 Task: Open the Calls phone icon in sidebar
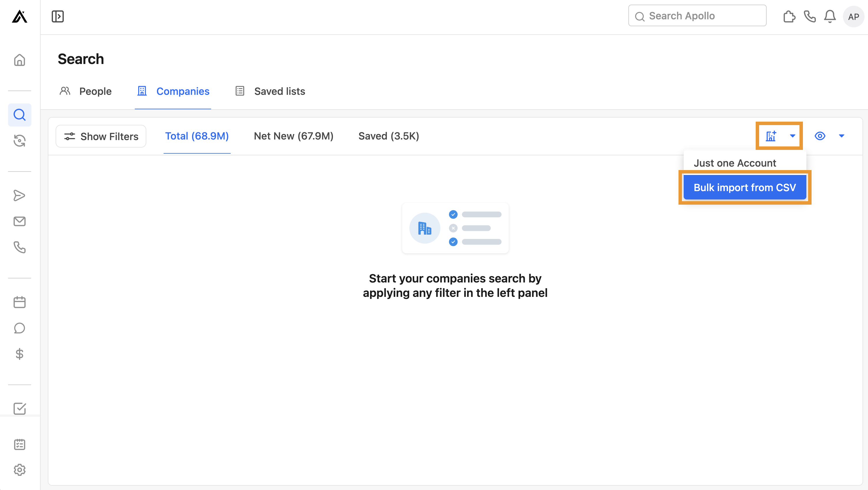(x=19, y=248)
